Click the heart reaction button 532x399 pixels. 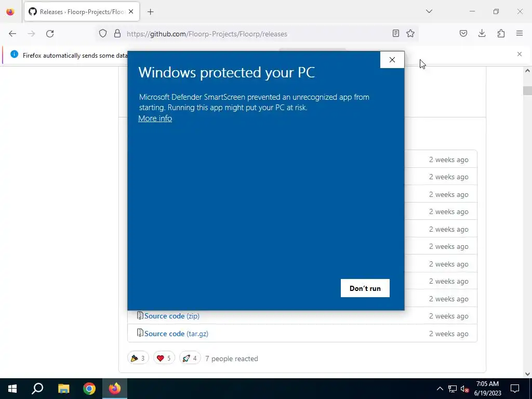164,358
